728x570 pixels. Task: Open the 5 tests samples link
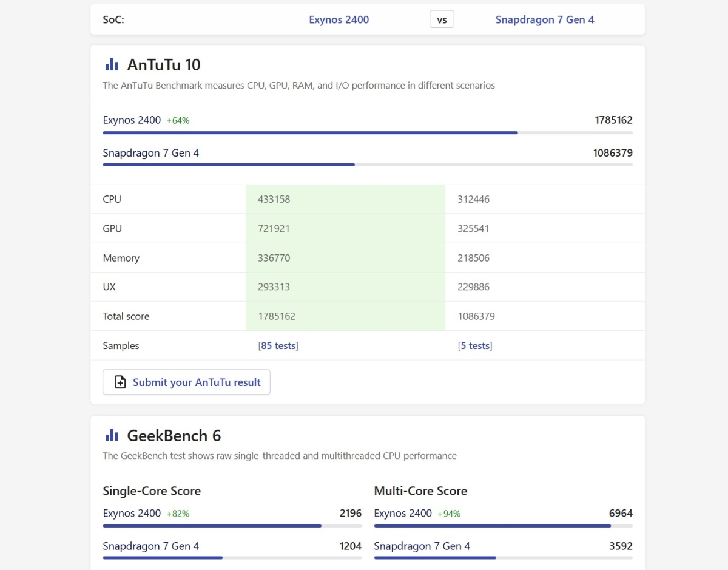tap(475, 346)
